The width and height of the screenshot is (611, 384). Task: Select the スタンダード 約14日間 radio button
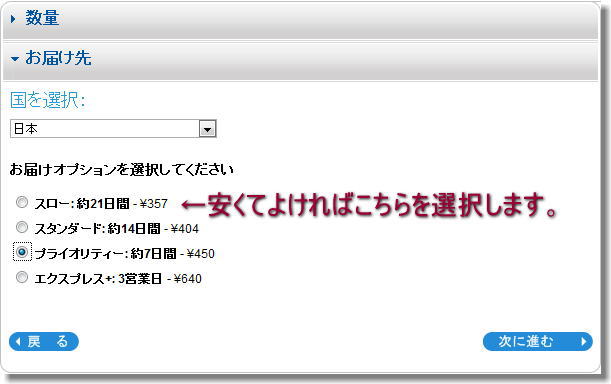[22, 227]
